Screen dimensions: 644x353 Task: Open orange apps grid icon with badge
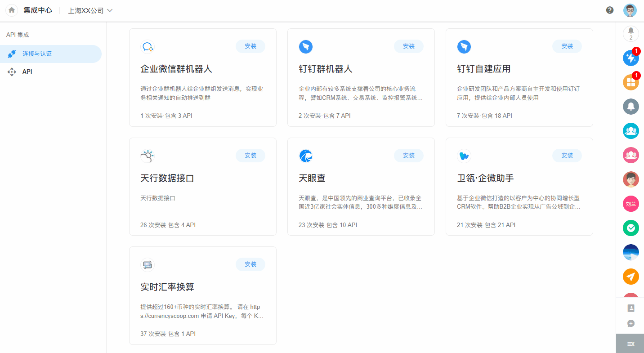[x=631, y=82]
